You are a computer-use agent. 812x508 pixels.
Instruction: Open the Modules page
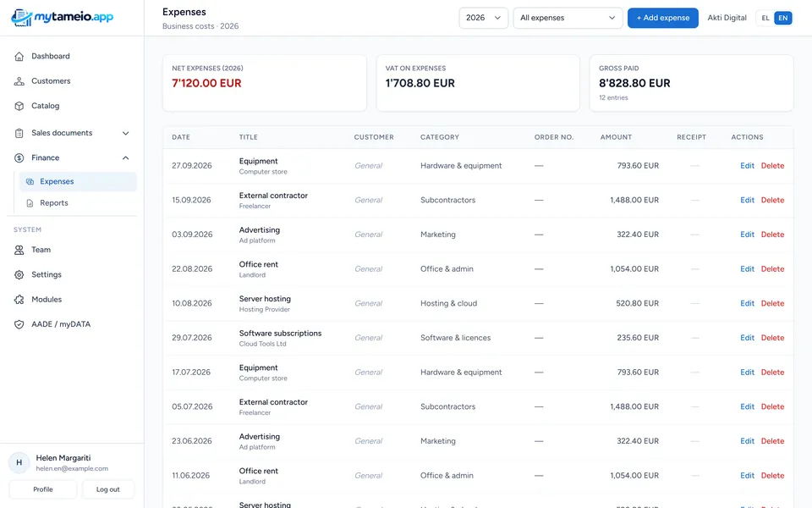(x=72, y=300)
